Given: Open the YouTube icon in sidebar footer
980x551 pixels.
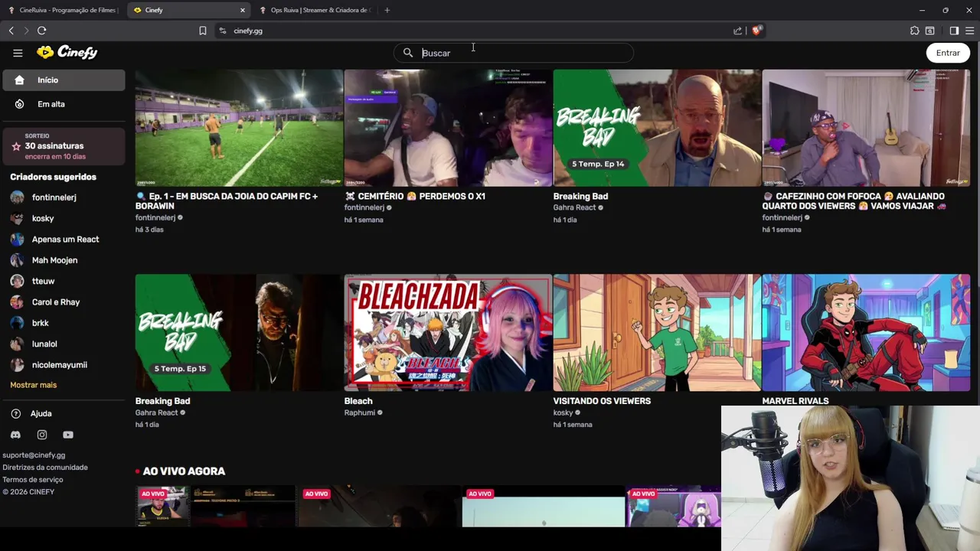Looking at the screenshot, I should pyautogui.click(x=68, y=435).
